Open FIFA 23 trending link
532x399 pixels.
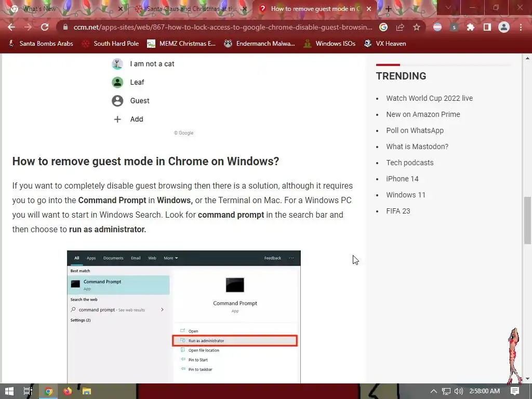(398, 211)
